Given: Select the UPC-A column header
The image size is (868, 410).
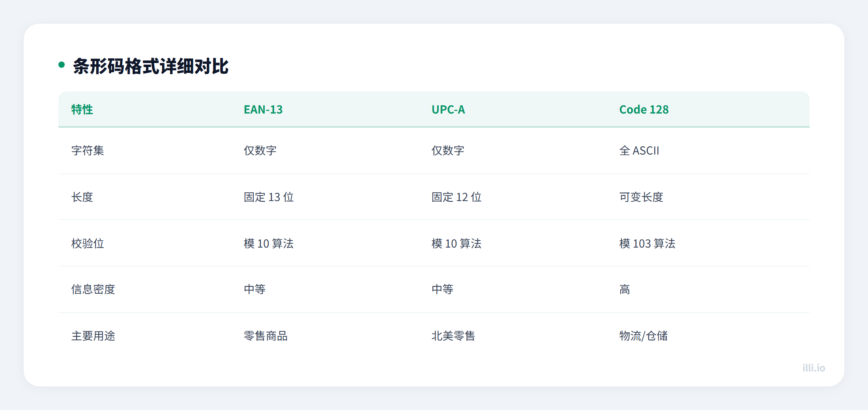Looking at the screenshot, I should pyautogui.click(x=448, y=110).
